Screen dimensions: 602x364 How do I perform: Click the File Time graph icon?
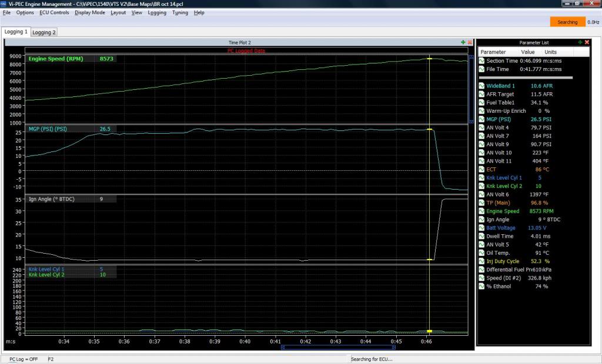tap(481, 69)
